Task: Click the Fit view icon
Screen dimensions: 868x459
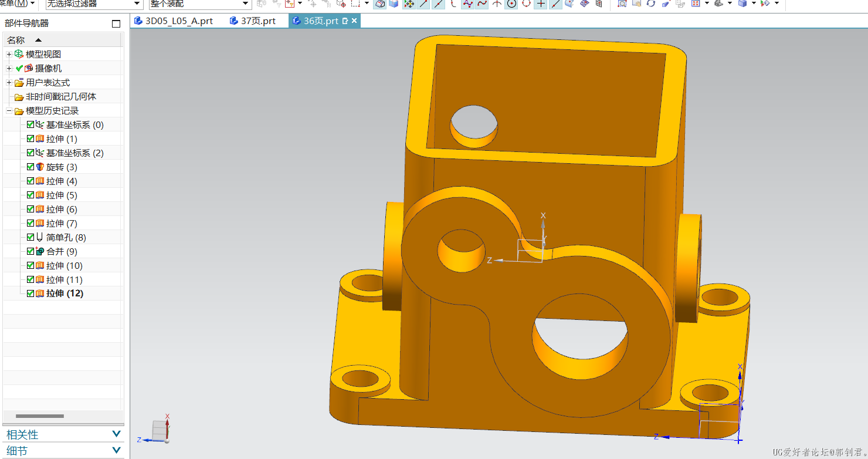Action: pyautogui.click(x=622, y=3)
